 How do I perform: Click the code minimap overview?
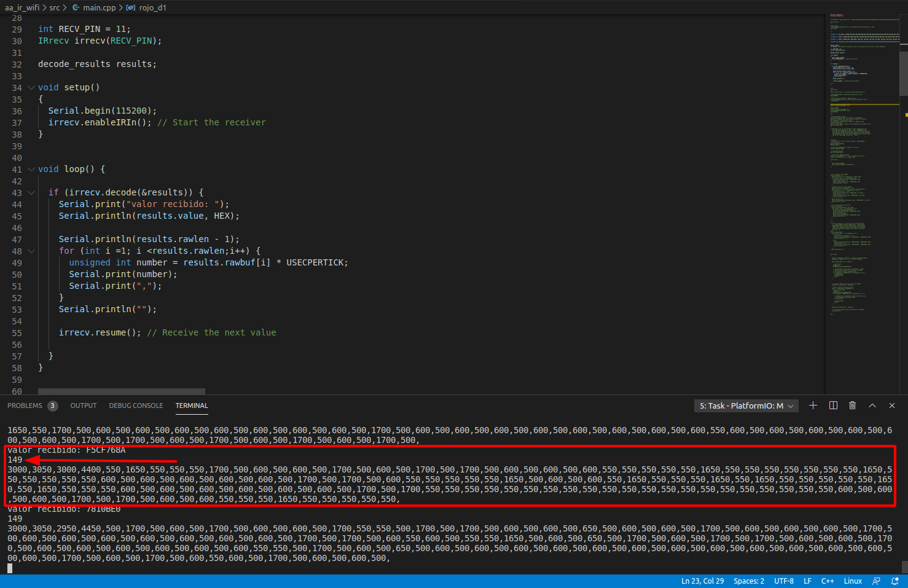click(862, 166)
